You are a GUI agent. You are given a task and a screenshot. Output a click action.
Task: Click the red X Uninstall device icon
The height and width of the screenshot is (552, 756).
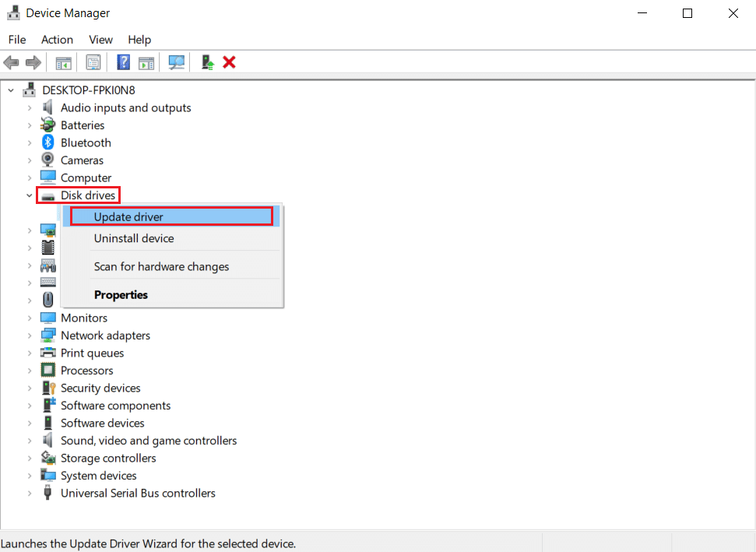229,62
